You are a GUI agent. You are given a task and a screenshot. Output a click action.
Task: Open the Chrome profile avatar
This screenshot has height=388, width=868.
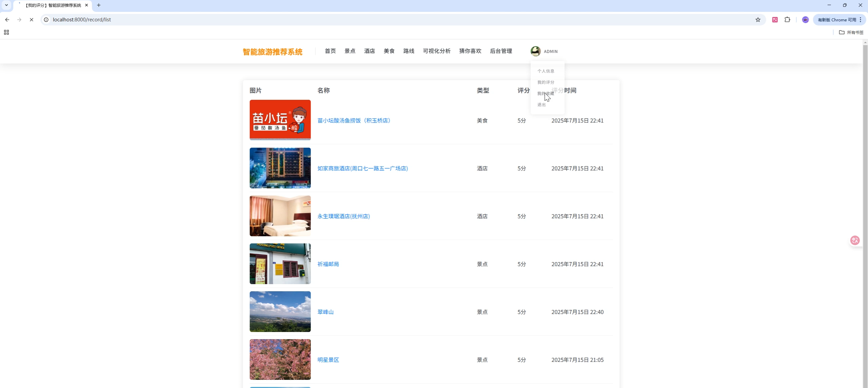coord(805,20)
